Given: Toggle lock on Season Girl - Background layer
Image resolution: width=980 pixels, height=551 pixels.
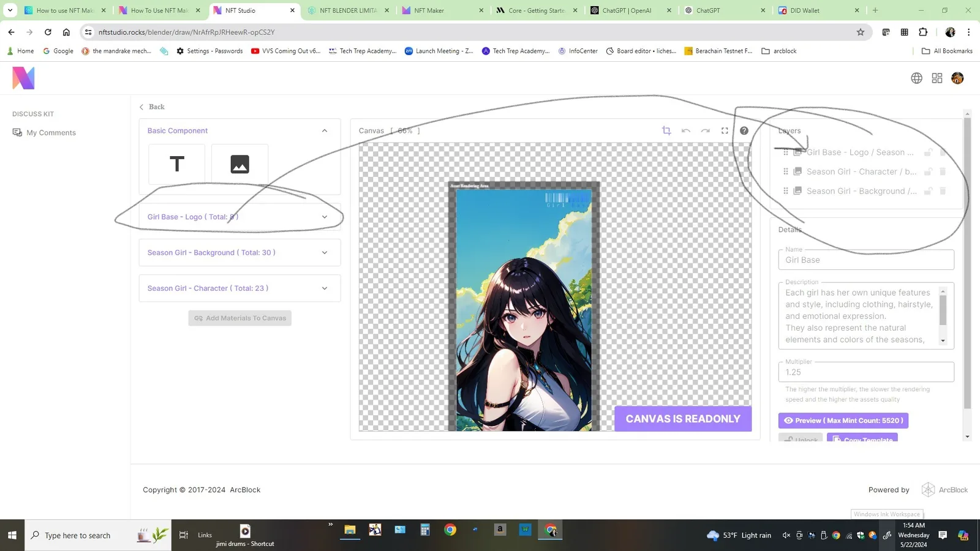Looking at the screenshot, I should click(928, 191).
